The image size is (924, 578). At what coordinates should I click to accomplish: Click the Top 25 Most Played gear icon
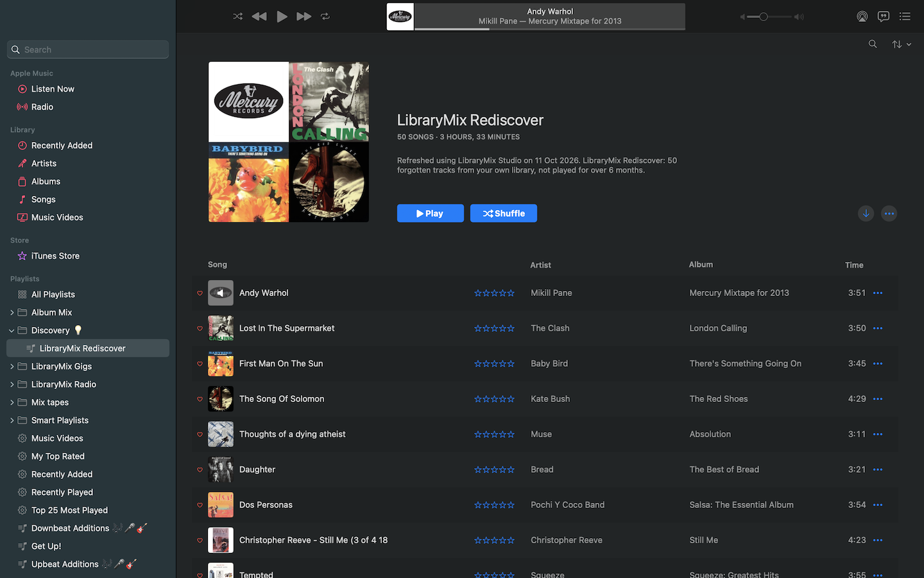click(x=22, y=511)
